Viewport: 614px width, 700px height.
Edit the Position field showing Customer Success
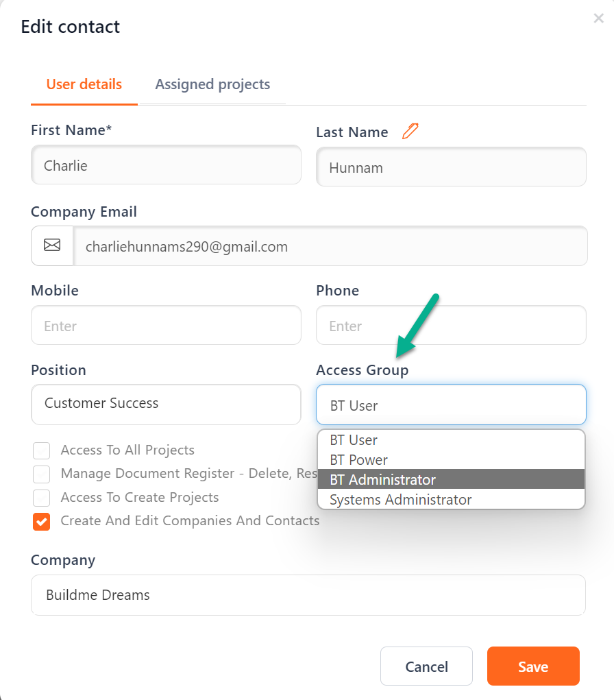pos(166,405)
